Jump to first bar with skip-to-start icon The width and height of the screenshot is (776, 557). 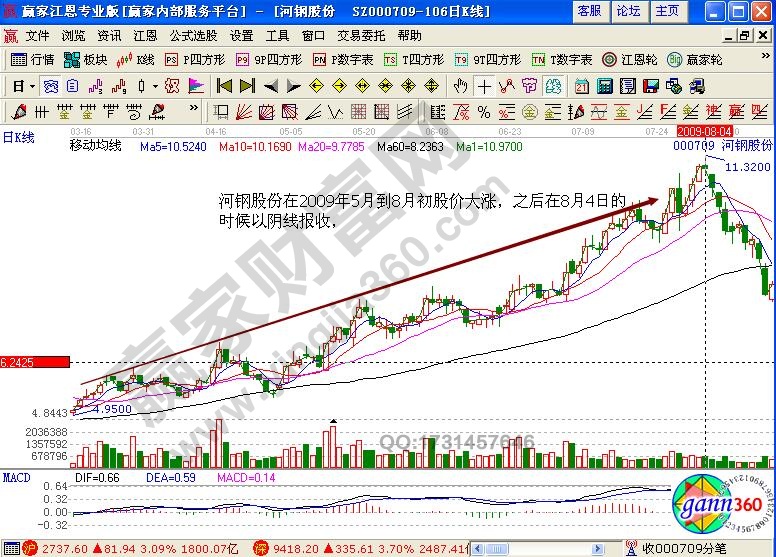pos(224,86)
